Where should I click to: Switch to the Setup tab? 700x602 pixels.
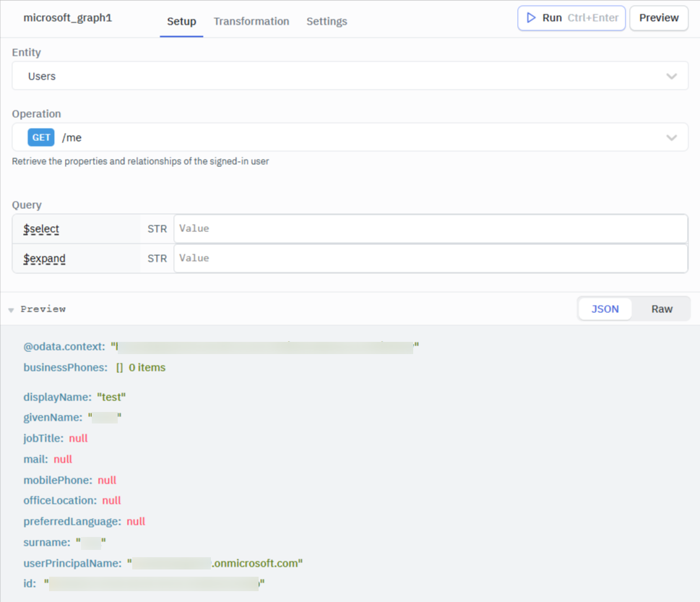[x=181, y=22]
